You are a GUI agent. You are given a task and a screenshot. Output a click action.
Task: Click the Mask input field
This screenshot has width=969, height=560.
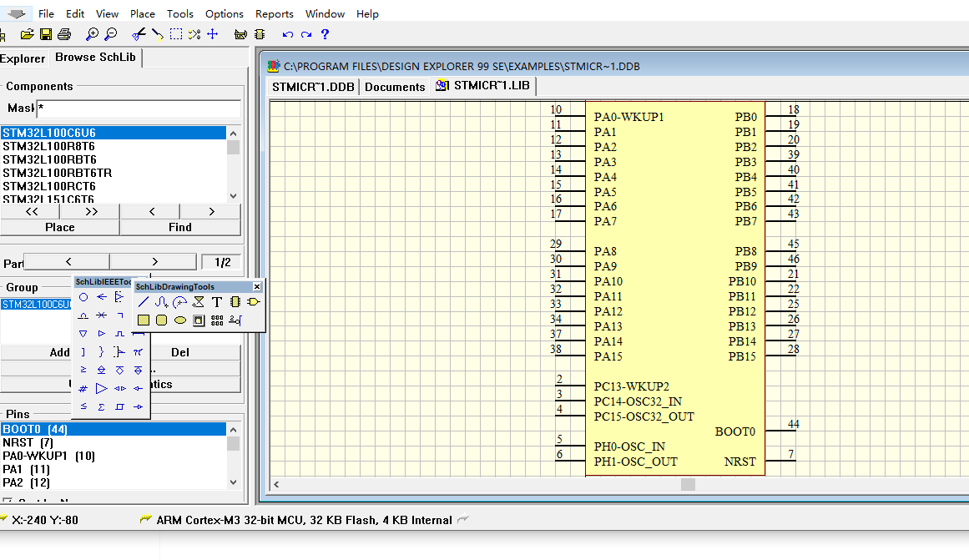pos(139,108)
